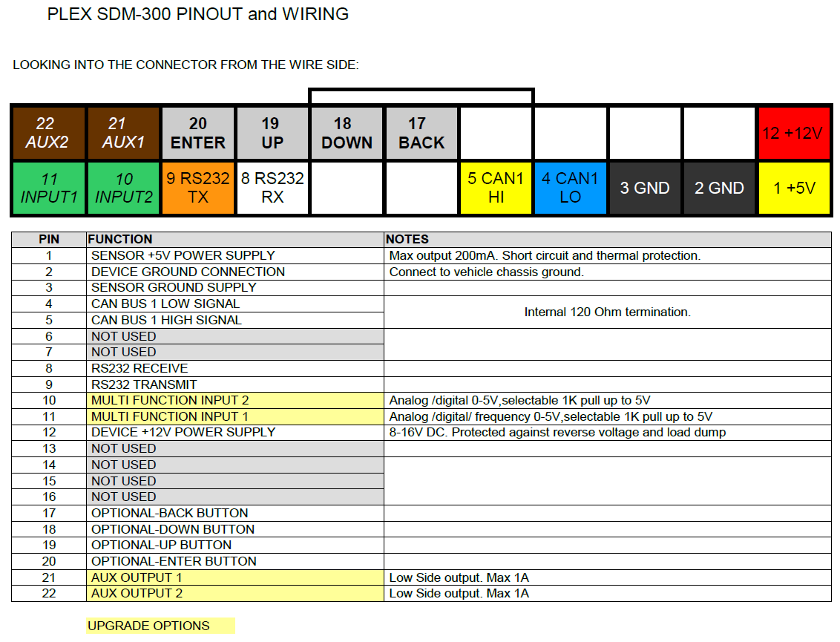Click MULTI FUNCTION INPUT 1 cell
The image size is (840, 642).
[235, 416]
